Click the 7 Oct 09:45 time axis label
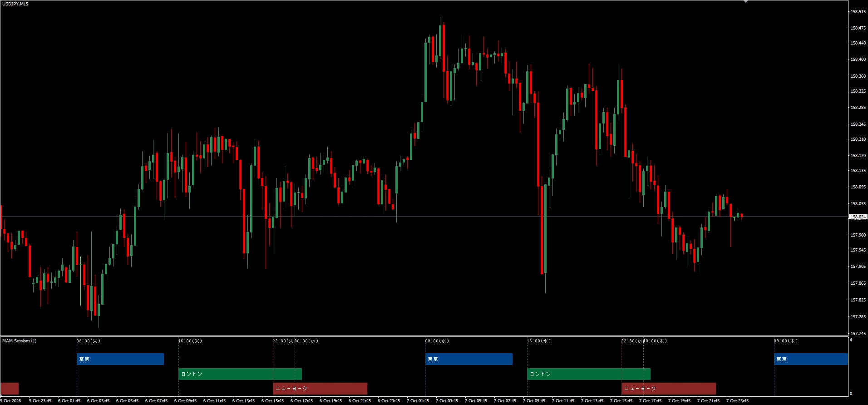 click(534, 401)
